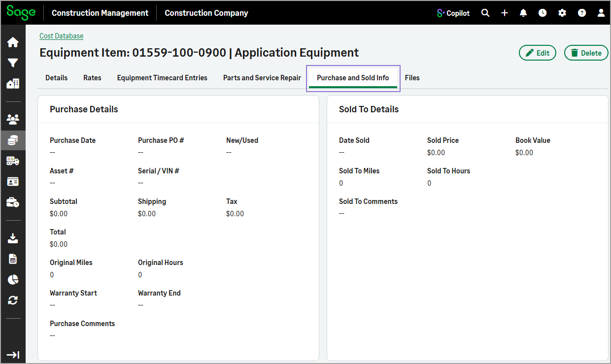The width and height of the screenshot is (611, 364).
Task: Click the Delete button
Action: [586, 53]
